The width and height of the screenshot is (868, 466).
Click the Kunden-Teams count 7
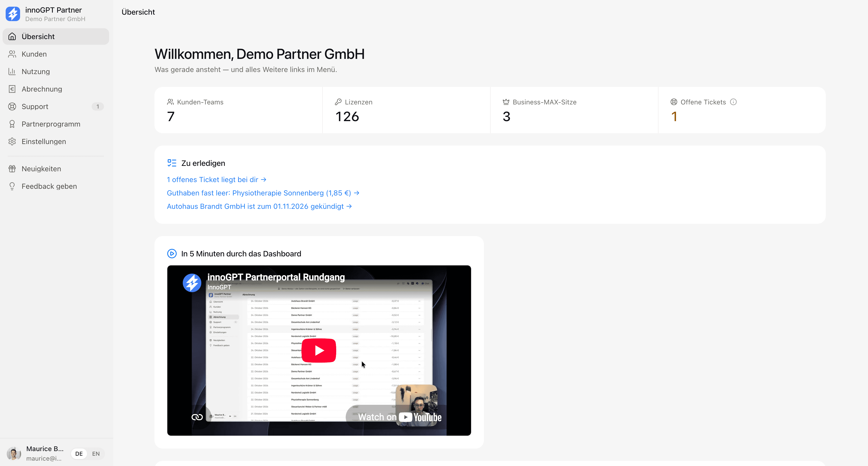[171, 116]
